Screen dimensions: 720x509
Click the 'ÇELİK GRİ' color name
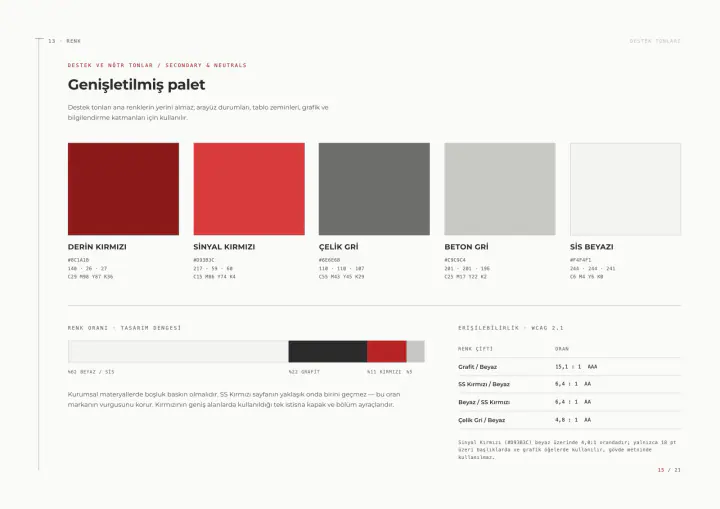338,247
